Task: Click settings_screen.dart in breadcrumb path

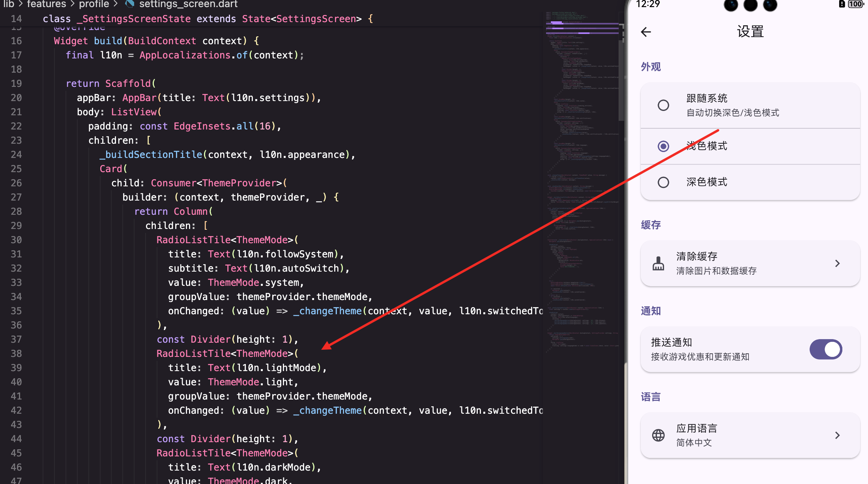Action: 188,4
